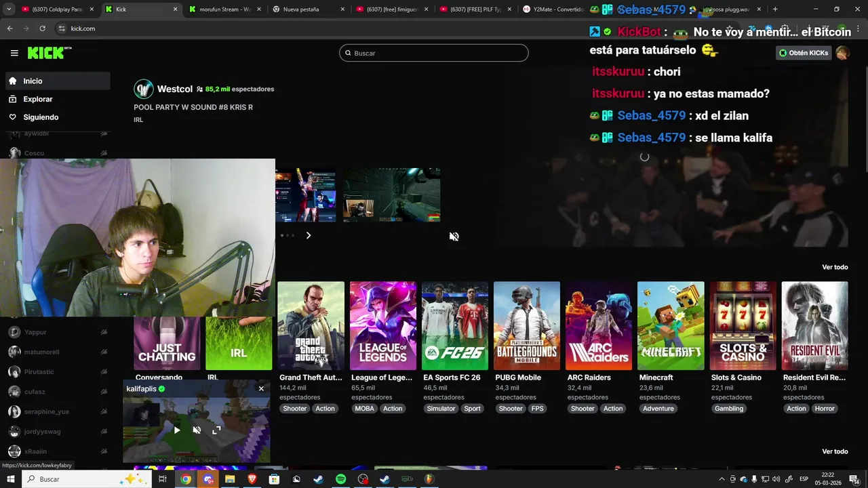Image resolution: width=868 pixels, height=488 pixels.
Task: Open a new browser tab
Action: 775,9
